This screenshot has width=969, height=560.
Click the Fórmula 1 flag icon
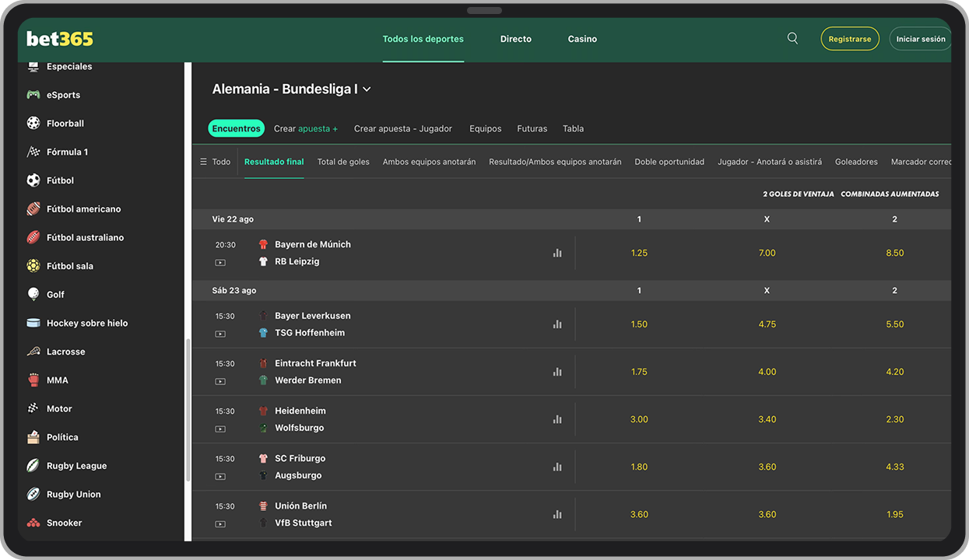(33, 152)
